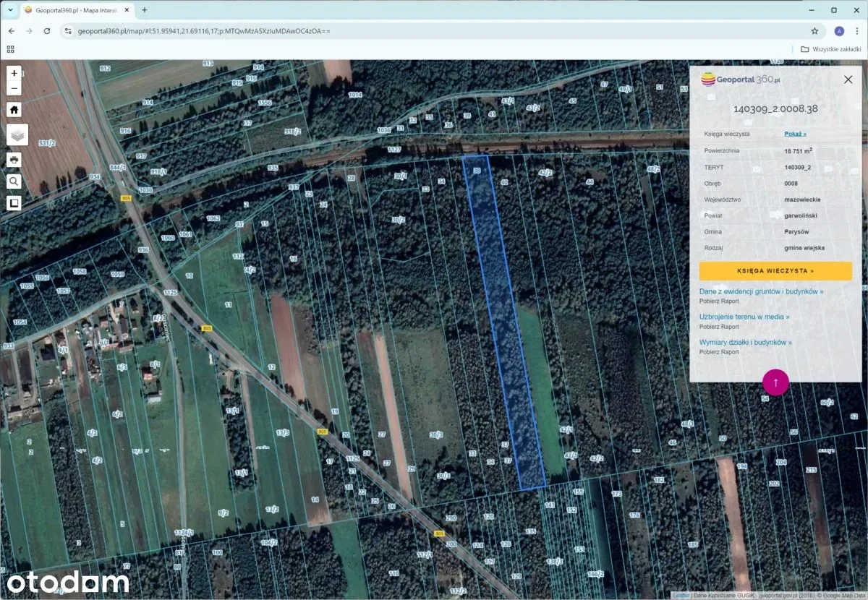868x600 pixels.
Task: Open Dane z ewidencji gruntów i budynków
Action: pos(761,291)
